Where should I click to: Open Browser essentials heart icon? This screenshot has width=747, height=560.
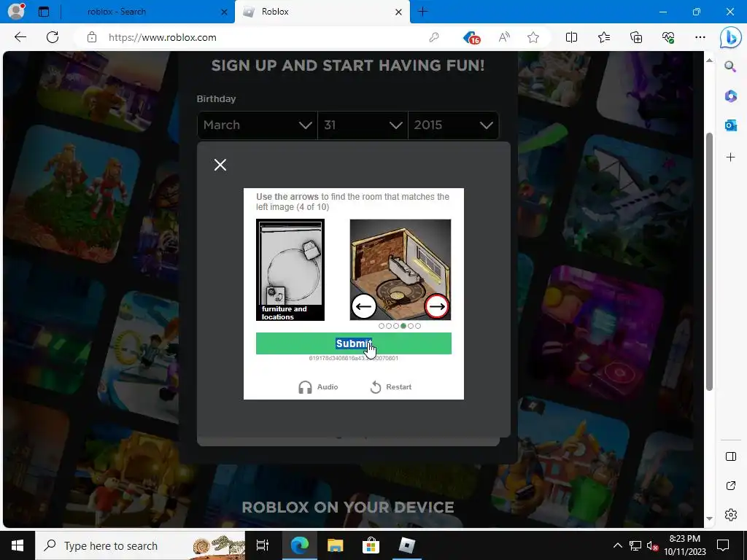click(668, 37)
